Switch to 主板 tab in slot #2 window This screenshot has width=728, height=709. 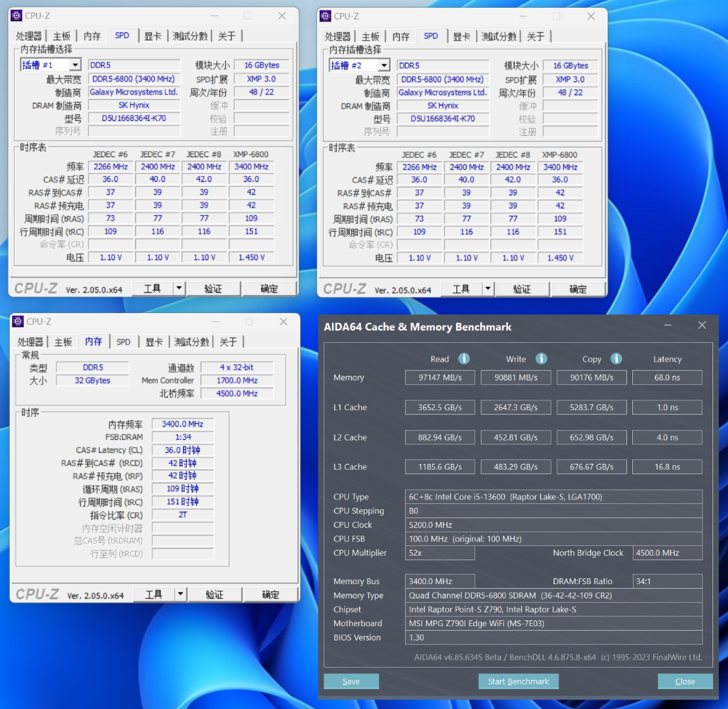pos(371,37)
